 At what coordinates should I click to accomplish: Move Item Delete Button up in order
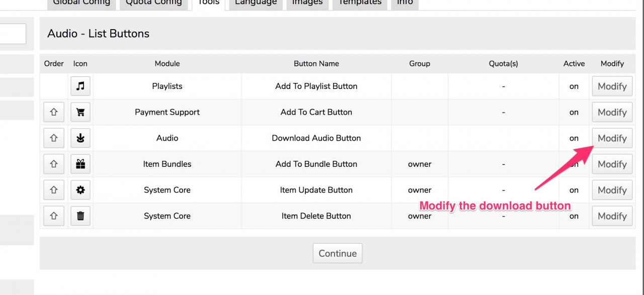coord(54,216)
